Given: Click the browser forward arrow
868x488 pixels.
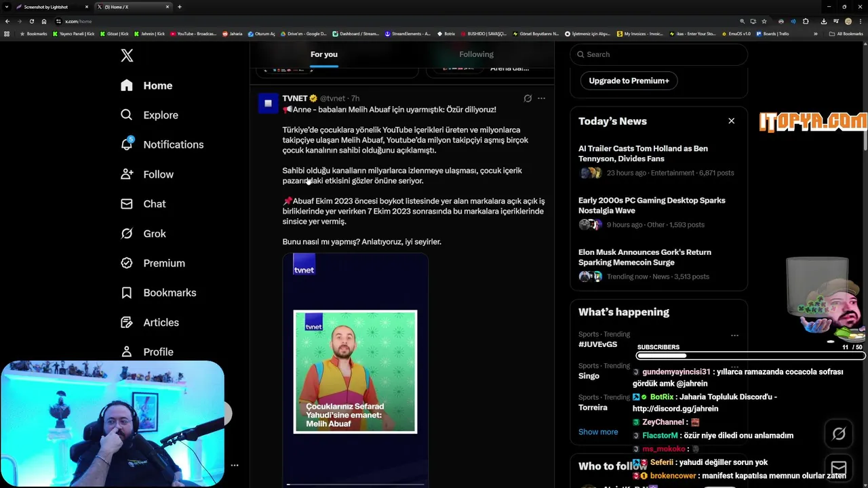Looking at the screenshot, I should 20,21.
